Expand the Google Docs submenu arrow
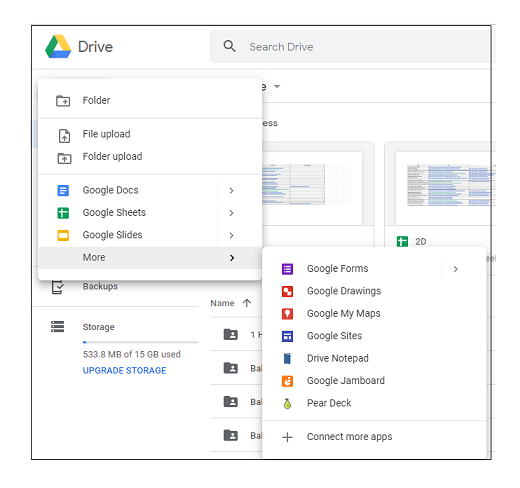 pyautogui.click(x=231, y=190)
